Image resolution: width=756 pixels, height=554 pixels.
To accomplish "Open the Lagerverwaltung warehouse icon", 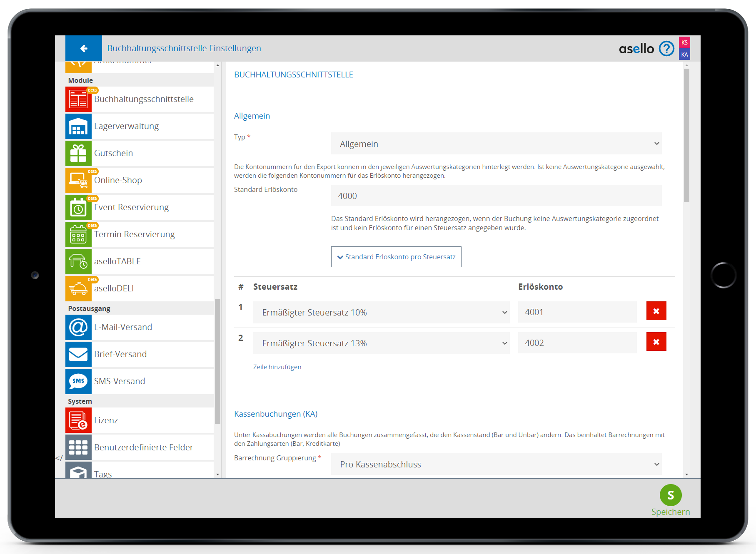I will click(78, 127).
